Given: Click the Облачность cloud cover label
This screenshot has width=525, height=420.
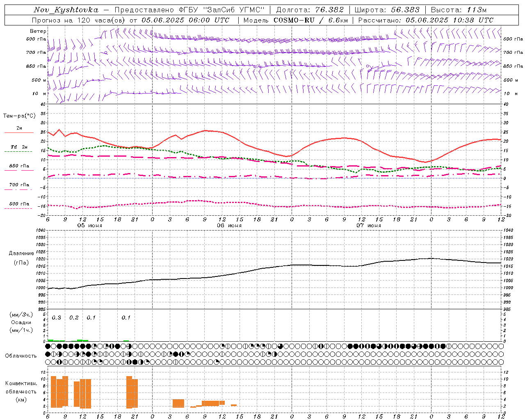Looking at the screenshot, I should (21, 356).
